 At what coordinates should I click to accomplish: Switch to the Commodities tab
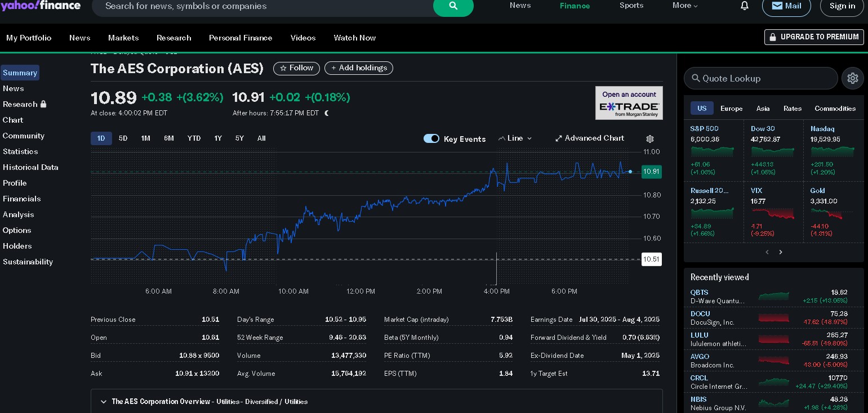pyautogui.click(x=835, y=109)
